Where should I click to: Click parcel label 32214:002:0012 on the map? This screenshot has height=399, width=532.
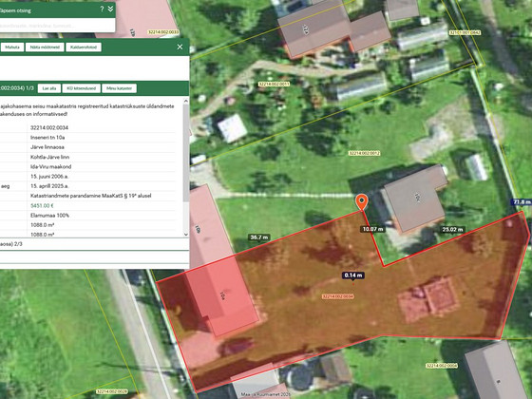(x=364, y=153)
